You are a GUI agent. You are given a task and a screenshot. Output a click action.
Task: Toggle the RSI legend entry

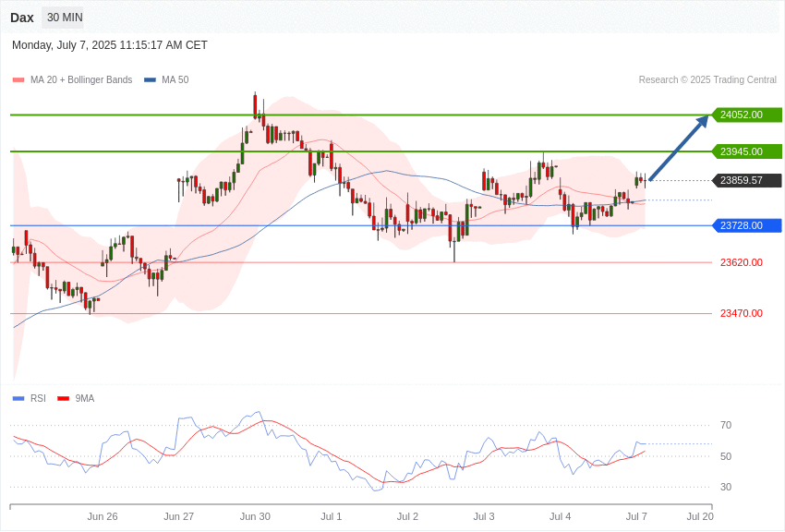tap(29, 398)
